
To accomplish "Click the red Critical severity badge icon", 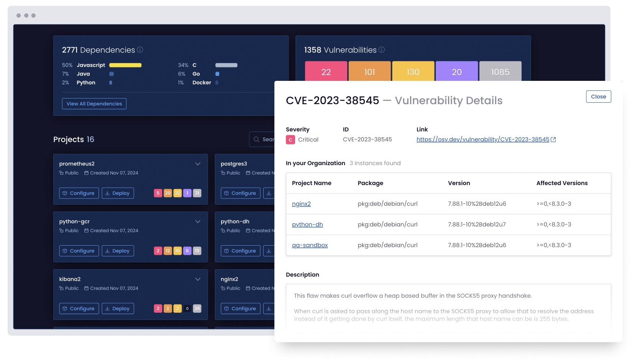I will click(290, 140).
